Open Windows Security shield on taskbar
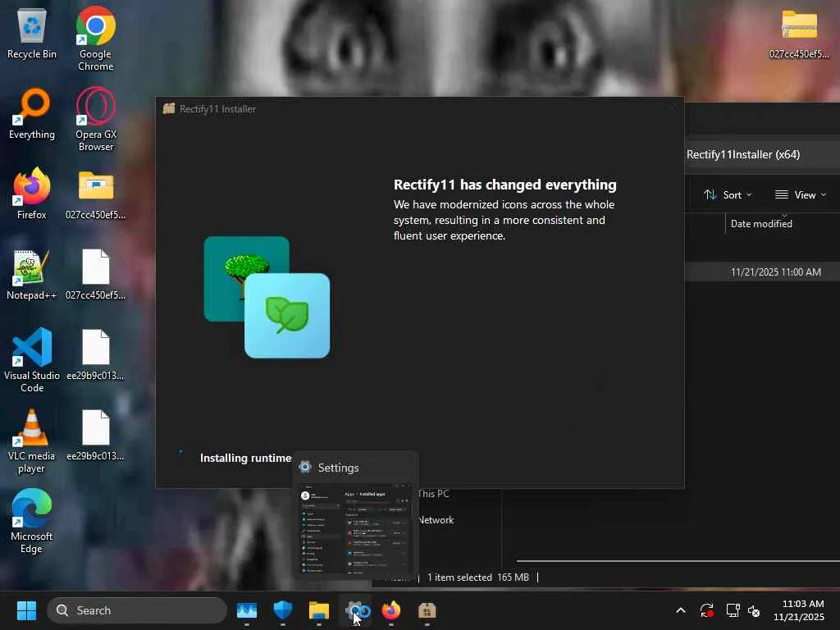 click(x=283, y=610)
